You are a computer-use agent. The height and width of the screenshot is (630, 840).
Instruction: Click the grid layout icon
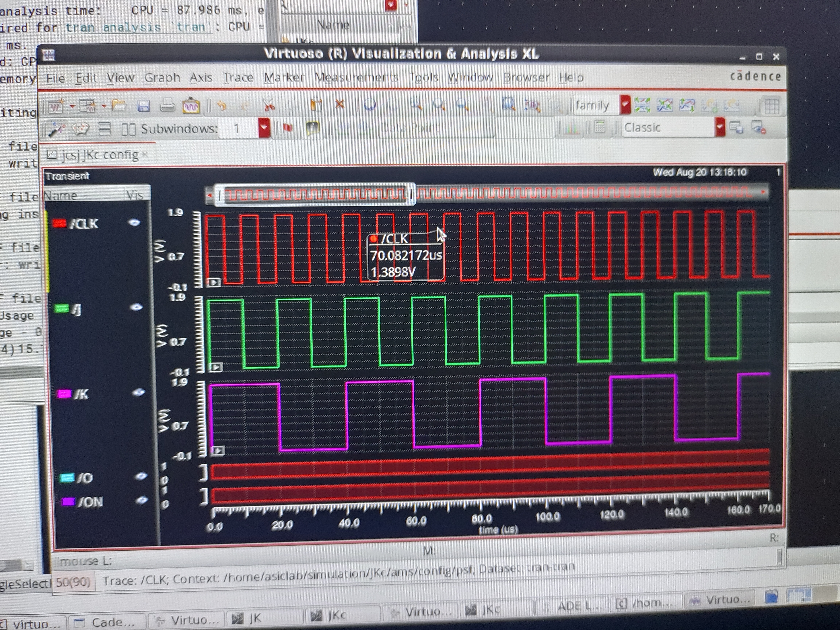[771, 106]
